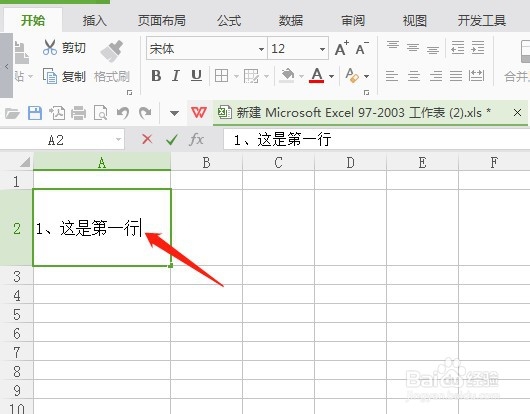
Task: Toggle Underline formatting
Action: point(196,76)
